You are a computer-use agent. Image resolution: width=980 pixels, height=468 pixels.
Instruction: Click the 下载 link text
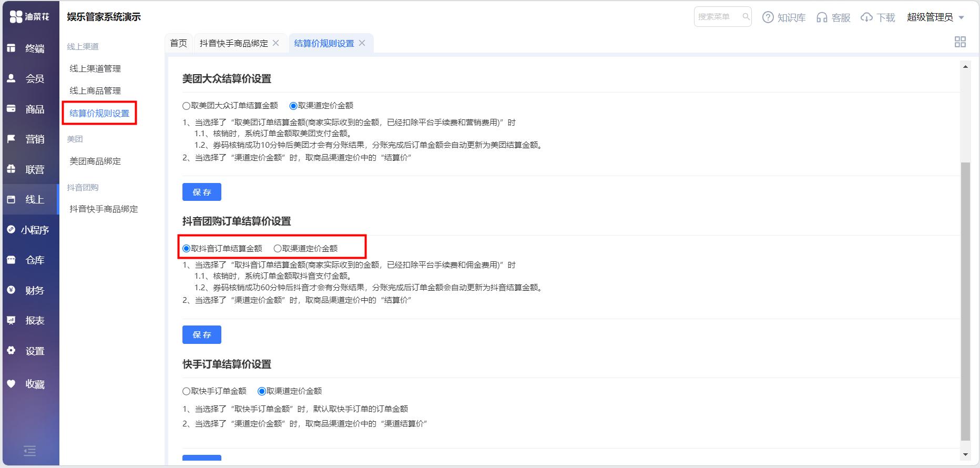pos(886,17)
